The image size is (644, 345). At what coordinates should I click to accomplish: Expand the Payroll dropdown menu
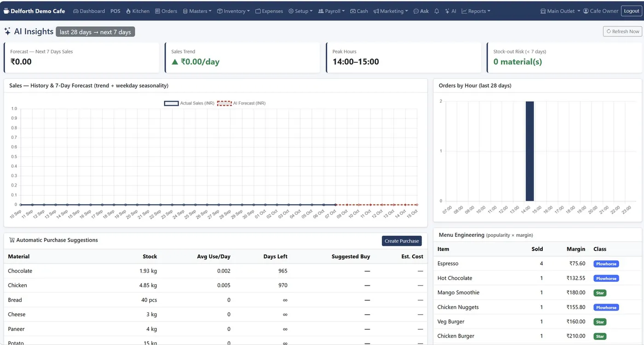pyautogui.click(x=331, y=11)
